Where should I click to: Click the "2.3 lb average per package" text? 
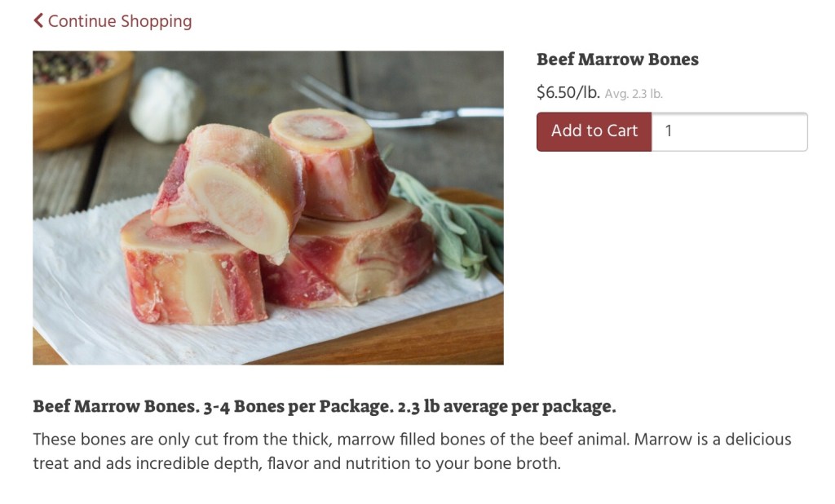507,406
